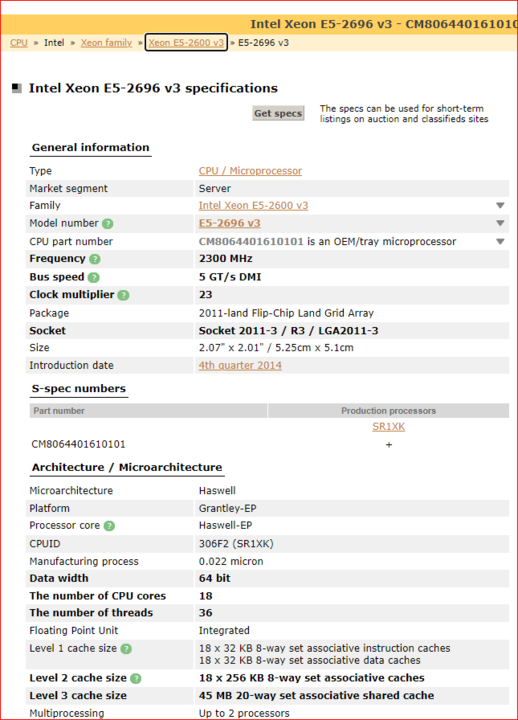Click the 64 bit data width value
This screenshot has height=720, width=518.
pyautogui.click(x=214, y=578)
